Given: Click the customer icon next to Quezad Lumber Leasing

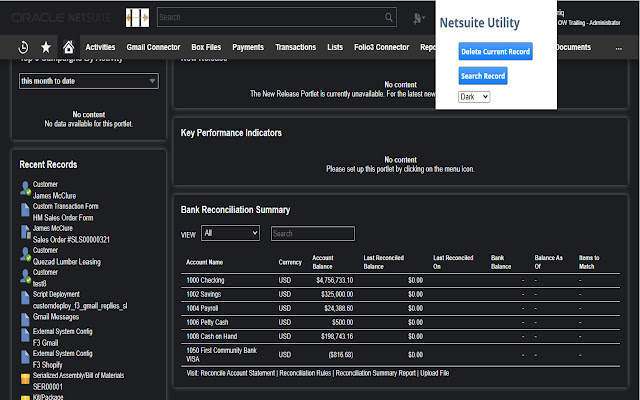Looking at the screenshot, I should coord(25,256).
